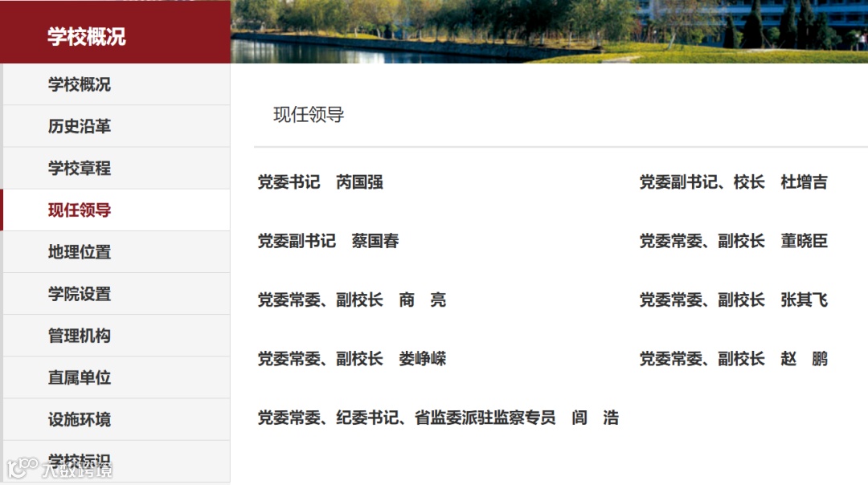Open the 历史沿革 sidebar item
The image size is (868, 485).
point(117,126)
